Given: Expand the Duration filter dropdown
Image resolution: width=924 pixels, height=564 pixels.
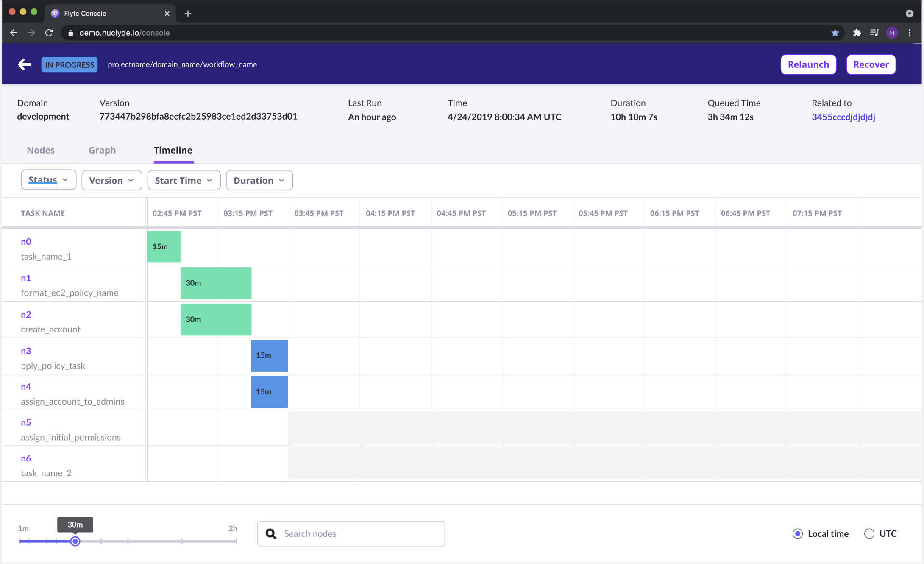Looking at the screenshot, I should click(x=259, y=180).
